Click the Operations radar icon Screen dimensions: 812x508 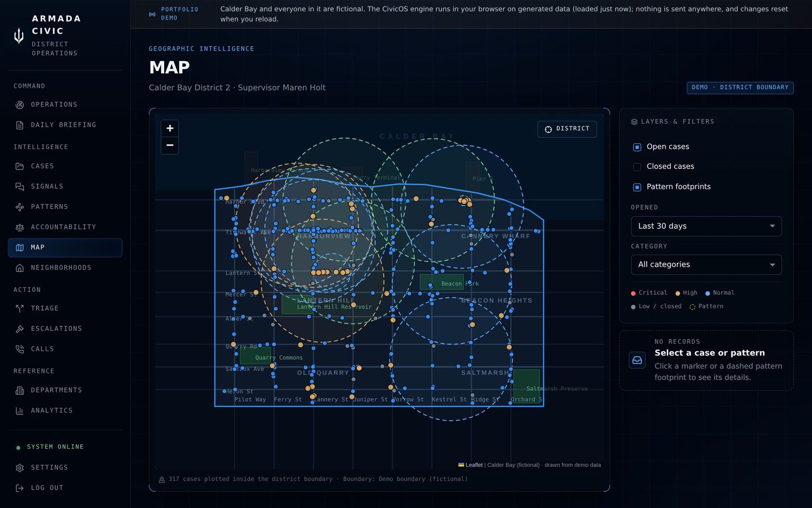pos(20,105)
